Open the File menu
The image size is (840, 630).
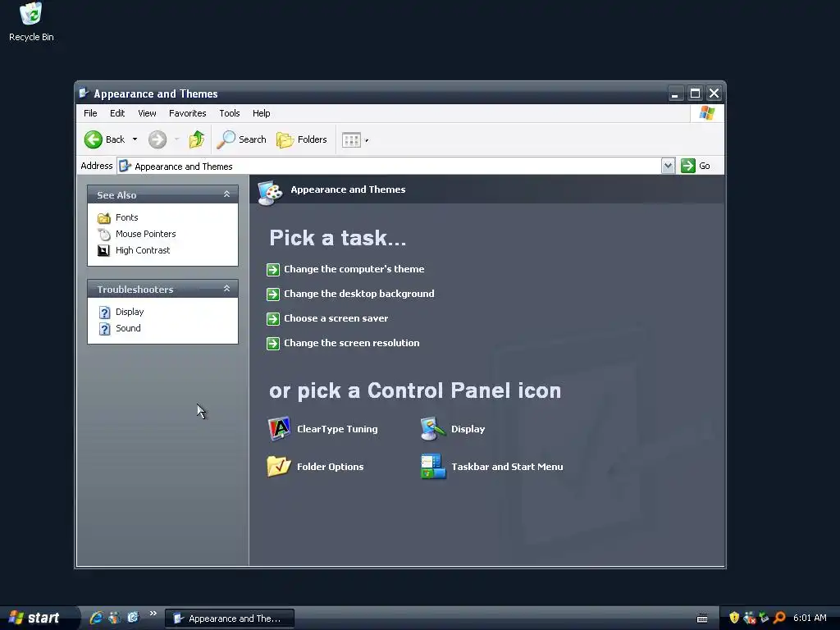tap(90, 113)
